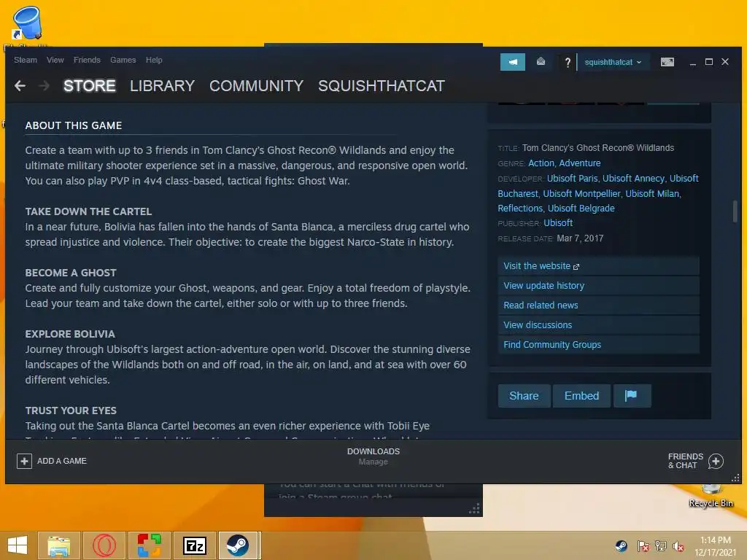Click the Ubisoft Belgrade developer link

(581, 208)
